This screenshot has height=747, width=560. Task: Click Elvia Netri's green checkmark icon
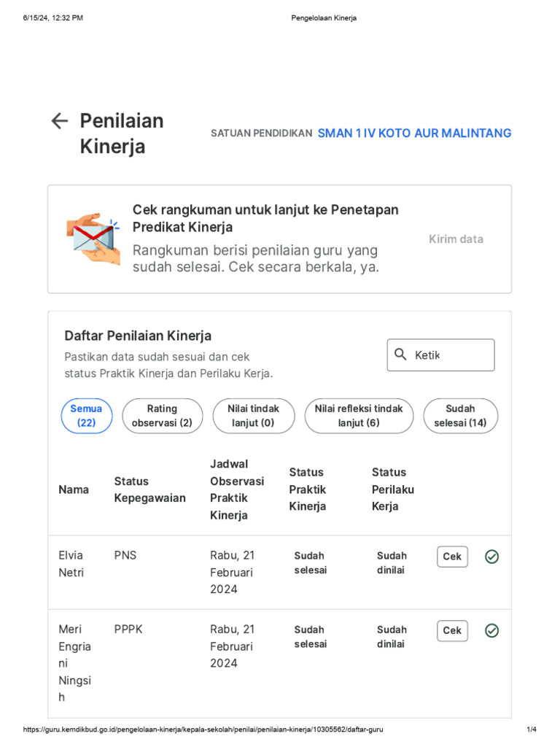pos(492,557)
